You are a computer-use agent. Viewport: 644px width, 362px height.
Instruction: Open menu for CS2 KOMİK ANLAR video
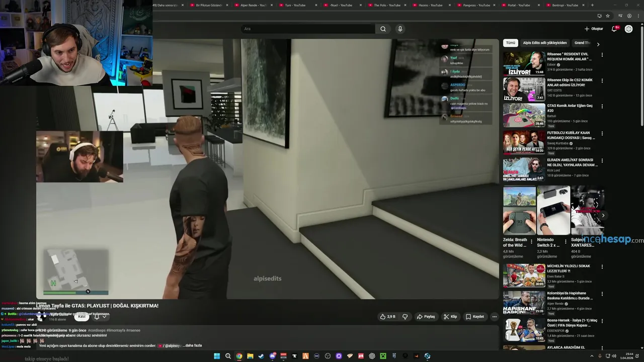(602, 80)
